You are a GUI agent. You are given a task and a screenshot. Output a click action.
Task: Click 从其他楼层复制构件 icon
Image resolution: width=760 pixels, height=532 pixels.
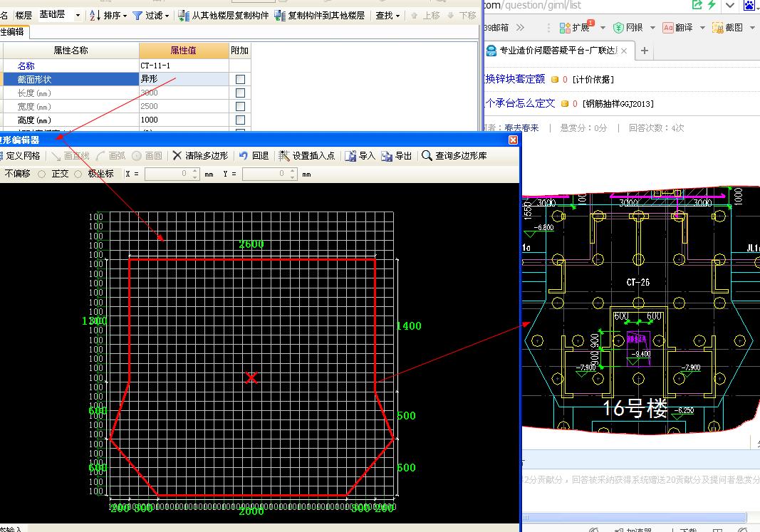tap(184, 16)
